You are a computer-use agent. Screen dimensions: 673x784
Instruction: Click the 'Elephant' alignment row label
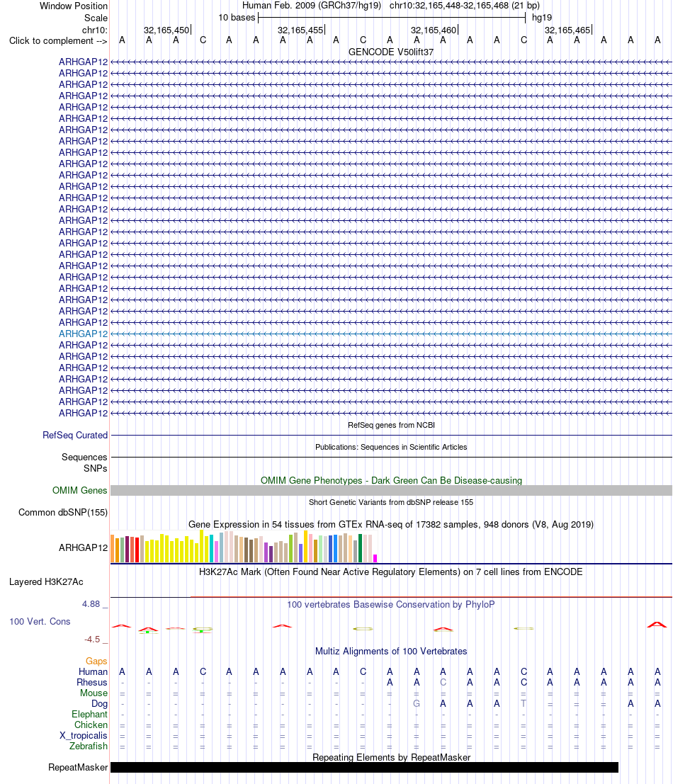(x=89, y=715)
